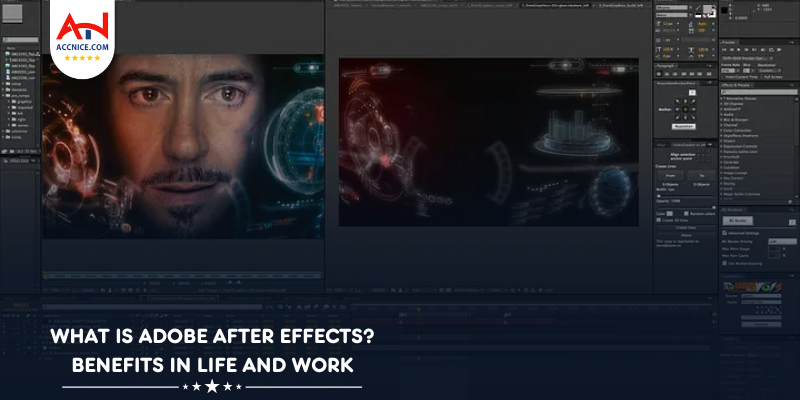This screenshot has height=400, width=800.
Task: Select the imported folder in Project panel
Action: pyautogui.click(x=20, y=108)
